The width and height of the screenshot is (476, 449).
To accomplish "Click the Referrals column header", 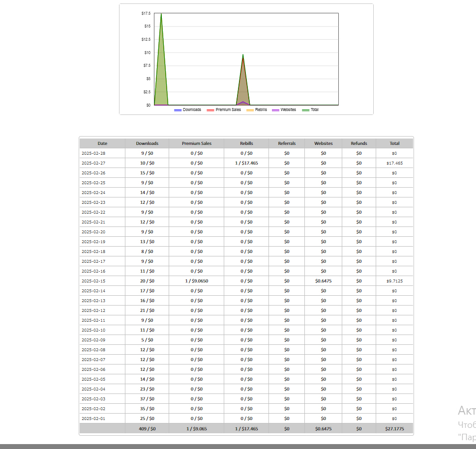I will [287, 143].
